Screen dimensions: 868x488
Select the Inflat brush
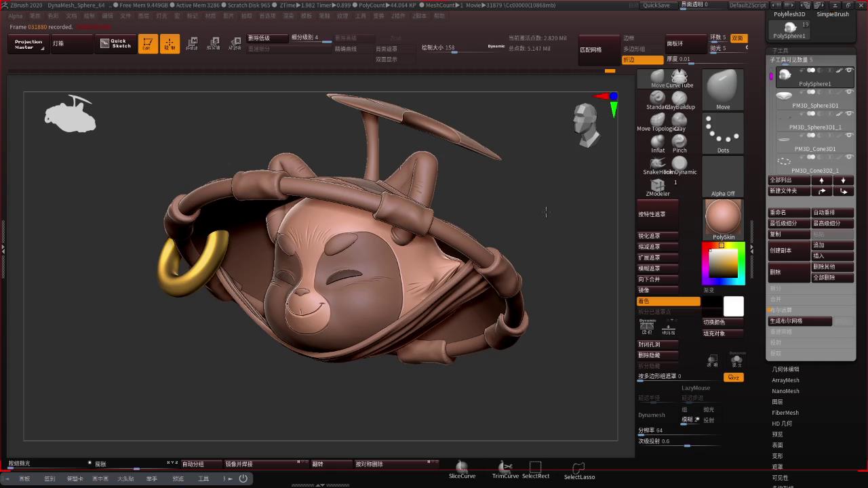point(657,142)
